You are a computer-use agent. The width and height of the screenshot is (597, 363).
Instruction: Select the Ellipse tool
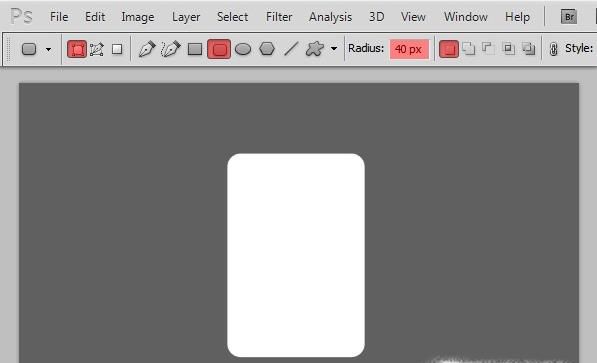coord(243,49)
